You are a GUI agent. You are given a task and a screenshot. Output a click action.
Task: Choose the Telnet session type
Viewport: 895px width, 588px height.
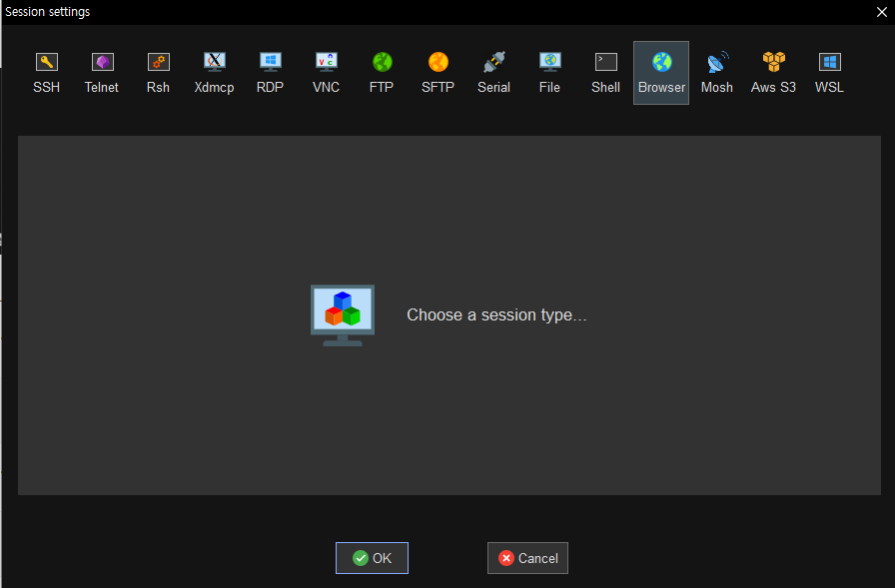[x=102, y=73]
